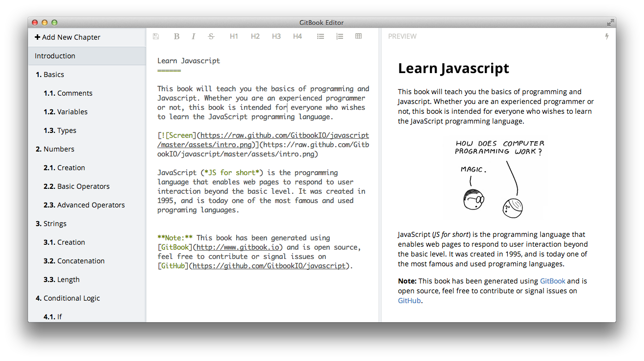Toggle bold formatting in the editor toolbar
644x361 pixels.
(x=176, y=36)
